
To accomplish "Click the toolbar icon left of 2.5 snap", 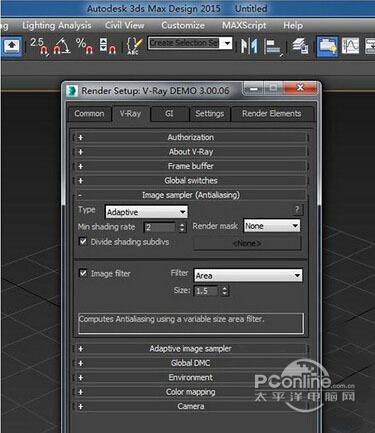I will pyautogui.click(x=12, y=46).
